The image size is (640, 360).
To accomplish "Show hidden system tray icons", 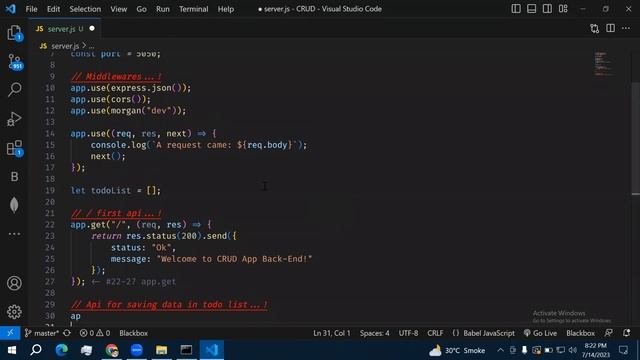I will (500, 350).
